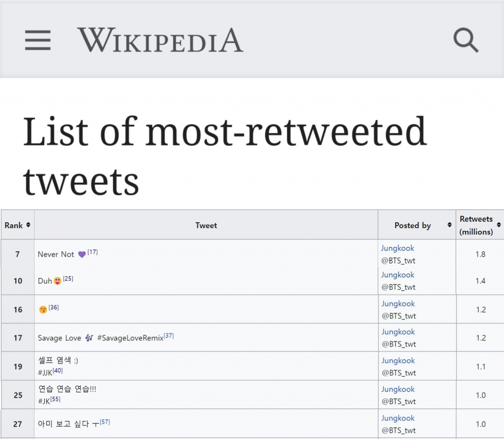The image size is (504, 439).
Task: Open citation [55] in rank 25 row
Action: click(x=55, y=399)
